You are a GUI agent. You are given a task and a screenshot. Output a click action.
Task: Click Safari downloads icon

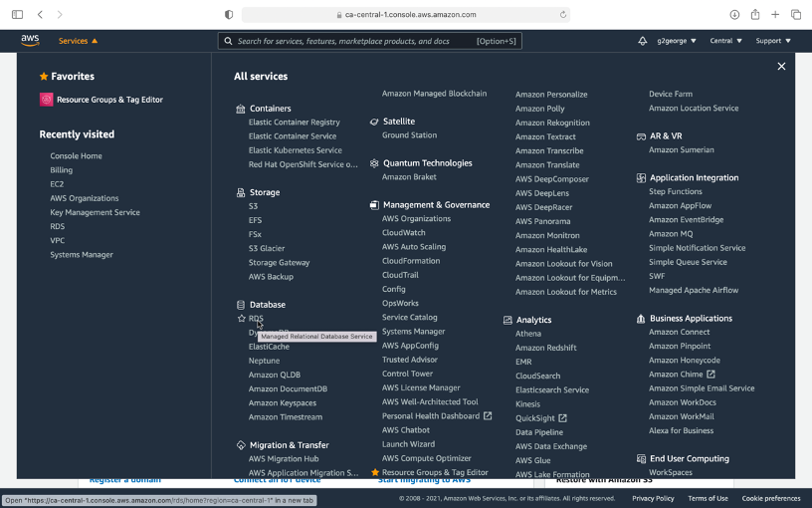click(x=734, y=15)
